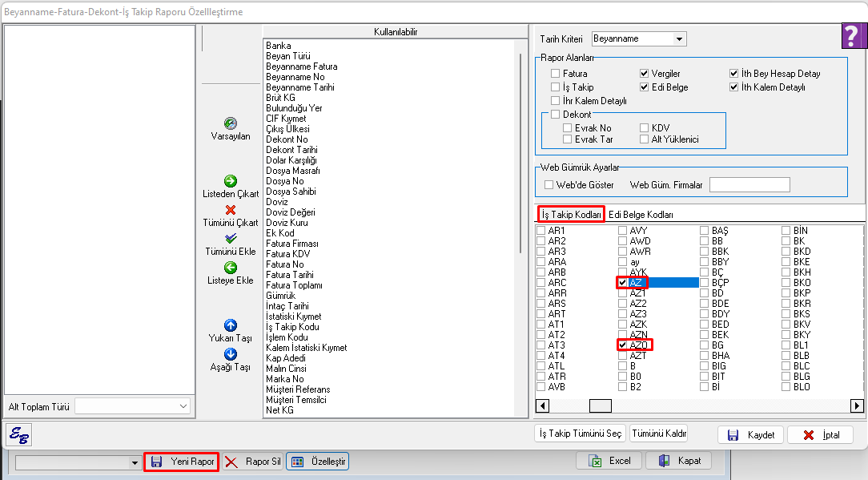The image size is (868, 480).
Task: Click the red Tümünü Çıkart X icon
Action: (231, 210)
